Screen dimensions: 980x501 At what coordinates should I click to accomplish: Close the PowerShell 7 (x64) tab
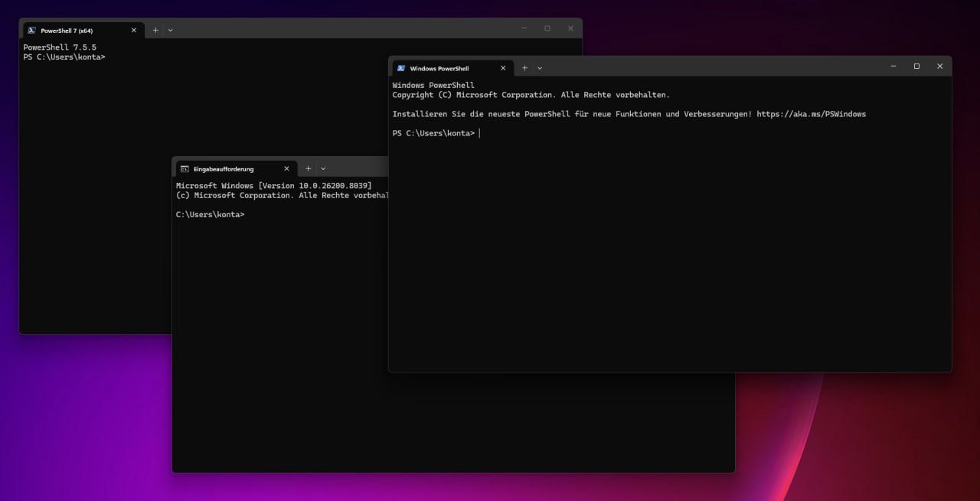[134, 31]
